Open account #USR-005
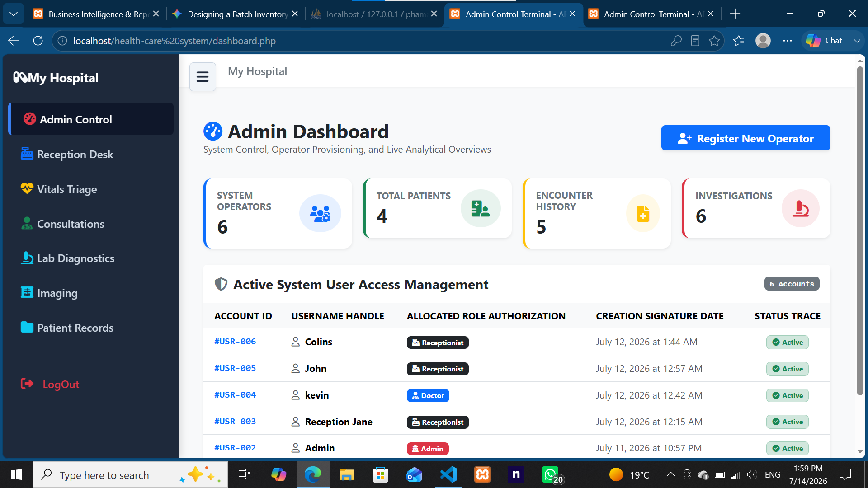868x488 pixels. coord(235,368)
